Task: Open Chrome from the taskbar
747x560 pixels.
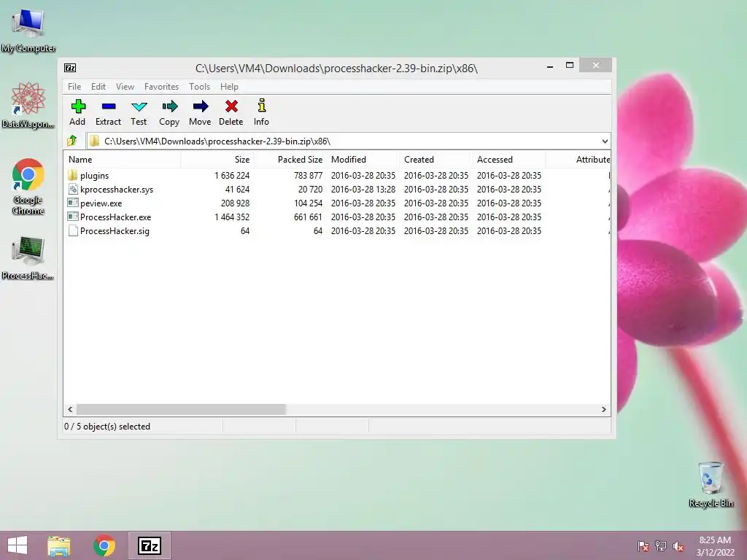Action: [x=104, y=545]
